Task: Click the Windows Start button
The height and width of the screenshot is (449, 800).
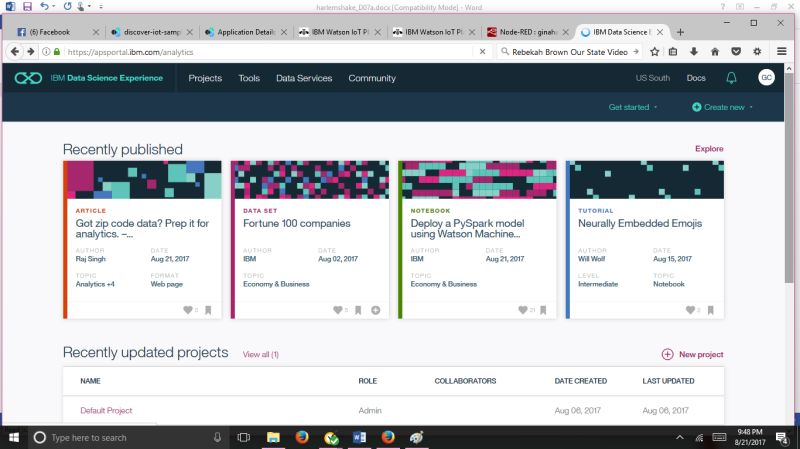Action: point(14,437)
